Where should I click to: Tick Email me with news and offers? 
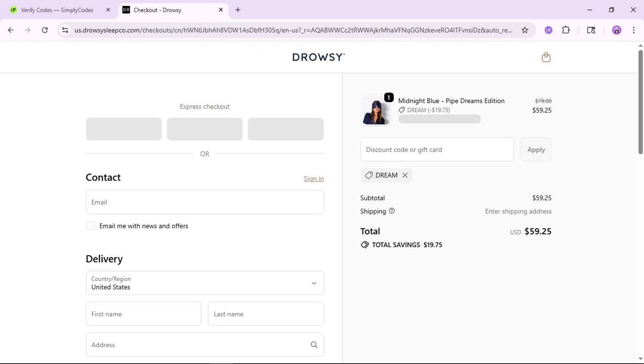(x=91, y=226)
